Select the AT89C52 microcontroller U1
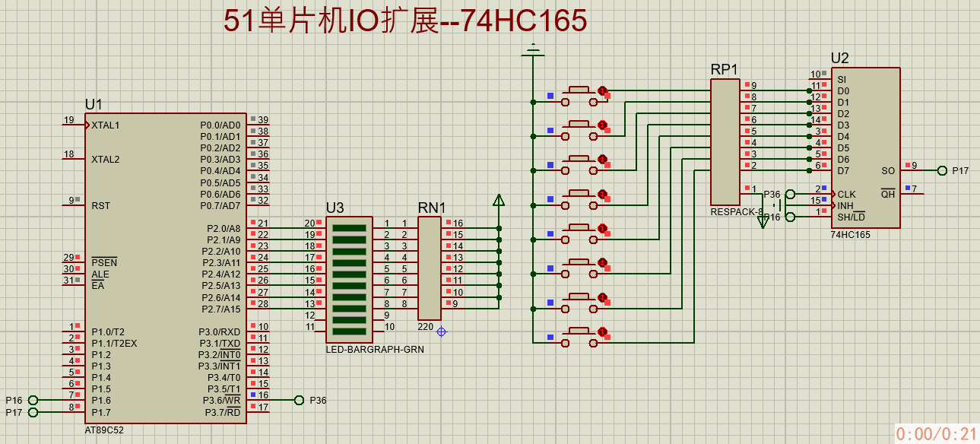This screenshot has height=444, width=980. tap(167, 266)
